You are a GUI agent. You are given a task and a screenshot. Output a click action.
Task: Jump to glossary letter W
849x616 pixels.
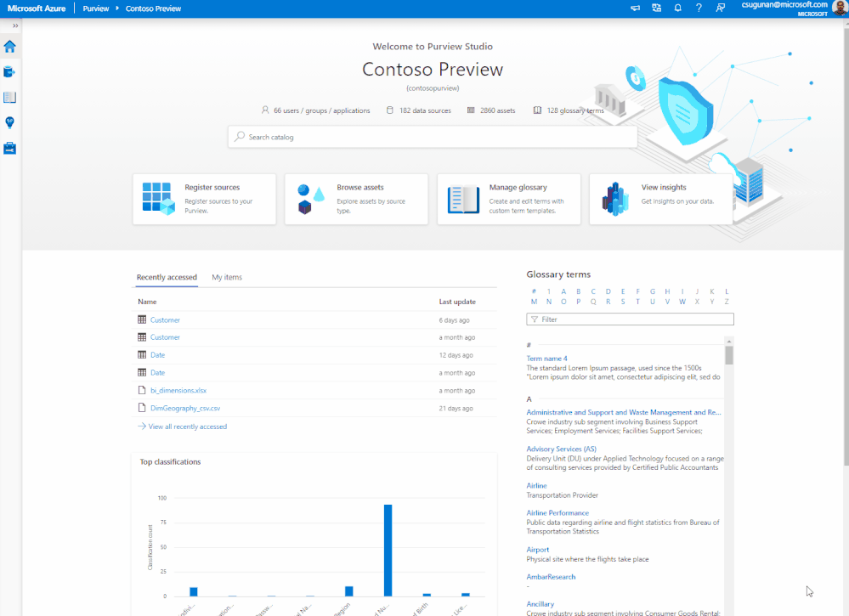click(682, 302)
